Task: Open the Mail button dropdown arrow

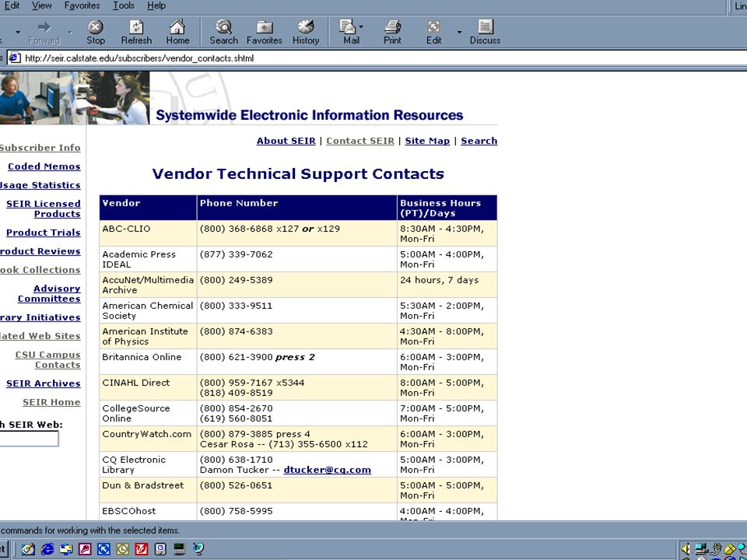Action: point(361,27)
